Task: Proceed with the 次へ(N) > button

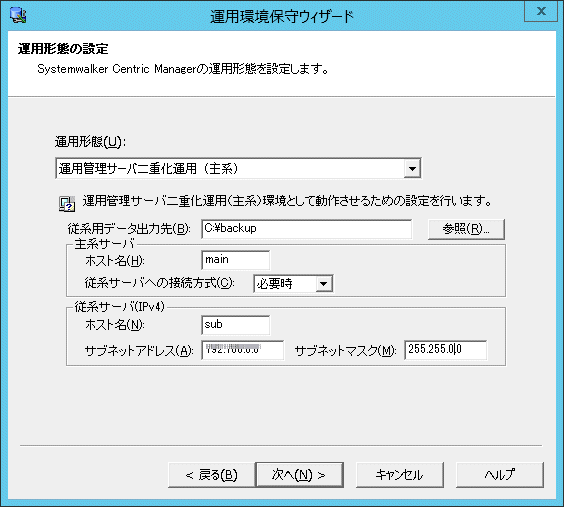Action: pyautogui.click(x=299, y=475)
